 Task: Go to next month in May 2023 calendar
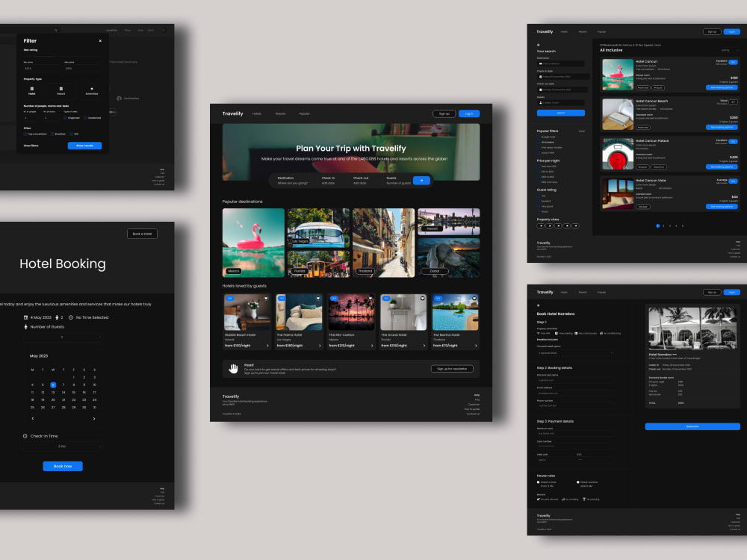pos(94,419)
